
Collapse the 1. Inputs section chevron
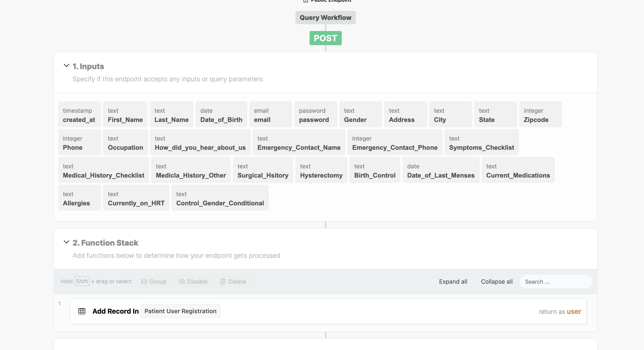point(66,66)
